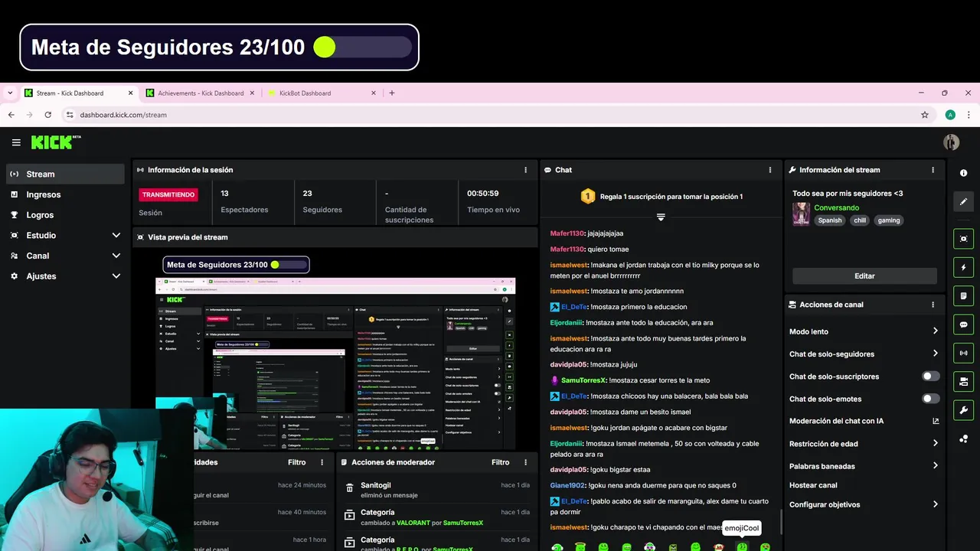Click the category icon for VALORANT change

(x=350, y=517)
